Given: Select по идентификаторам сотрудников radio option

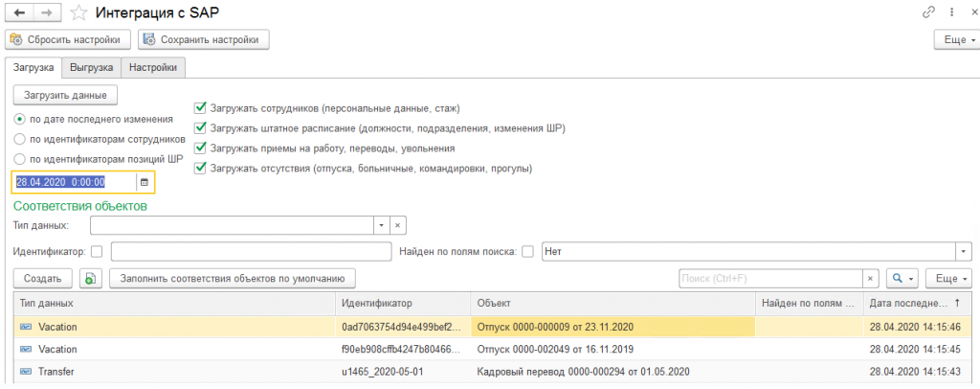Looking at the screenshot, I should click(x=20, y=139).
